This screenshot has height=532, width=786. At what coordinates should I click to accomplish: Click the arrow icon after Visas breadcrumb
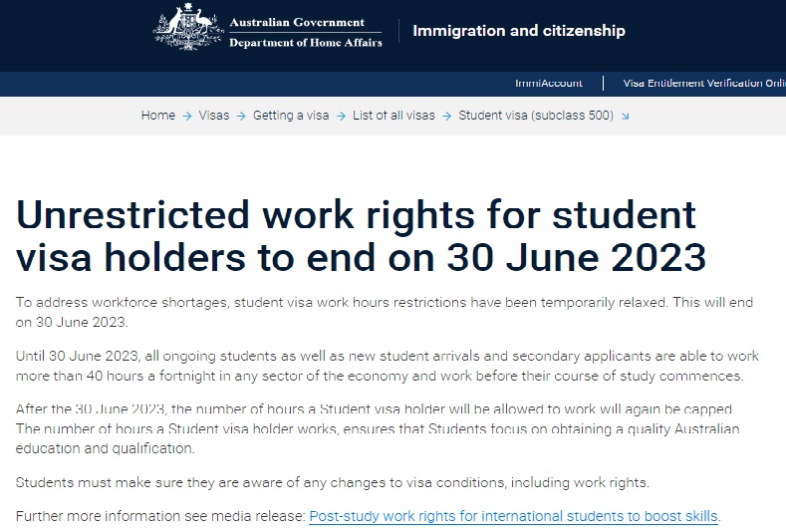coord(241,117)
